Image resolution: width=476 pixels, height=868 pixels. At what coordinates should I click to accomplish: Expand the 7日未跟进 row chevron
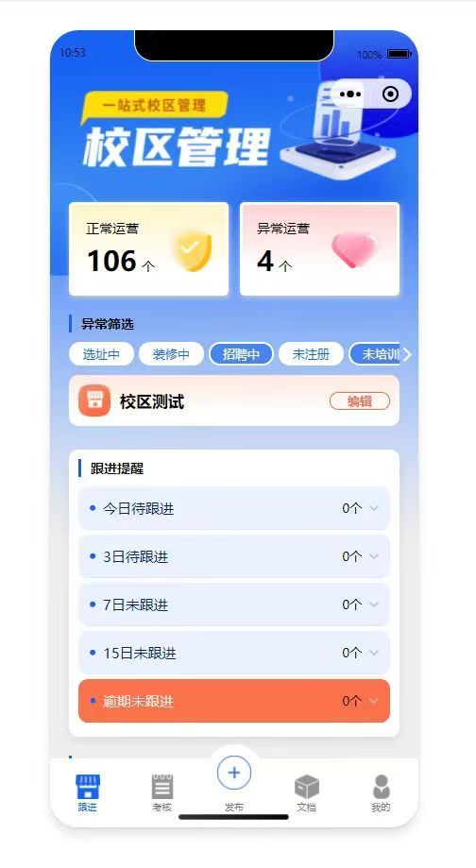(x=374, y=604)
